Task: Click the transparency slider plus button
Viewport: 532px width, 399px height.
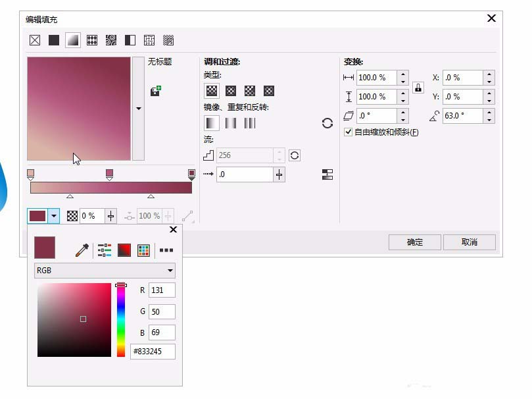Action: tap(111, 216)
